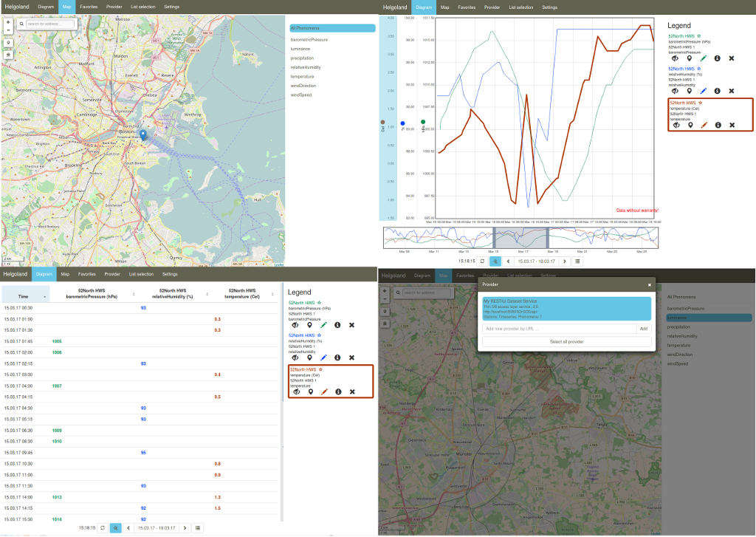Click brown Cel axis dot on chart

[383, 122]
